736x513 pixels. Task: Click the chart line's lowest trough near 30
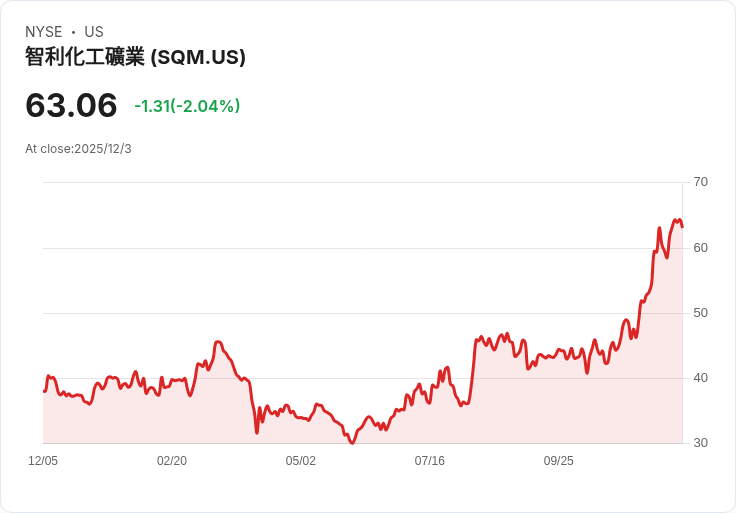(352, 443)
